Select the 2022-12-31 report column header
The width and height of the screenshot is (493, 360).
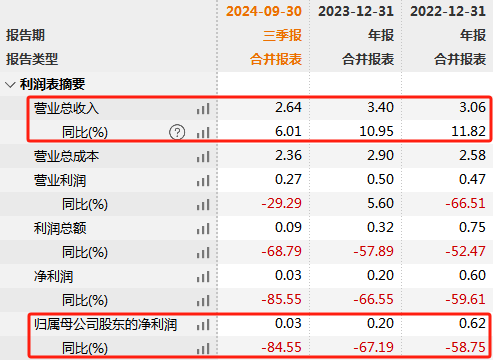point(448,11)
